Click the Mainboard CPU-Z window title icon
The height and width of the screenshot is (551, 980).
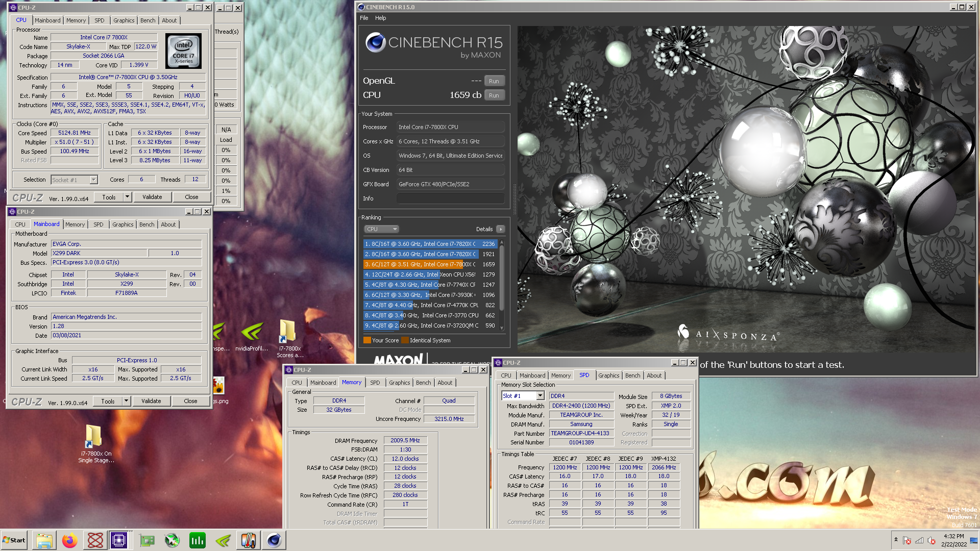(12, 212)
